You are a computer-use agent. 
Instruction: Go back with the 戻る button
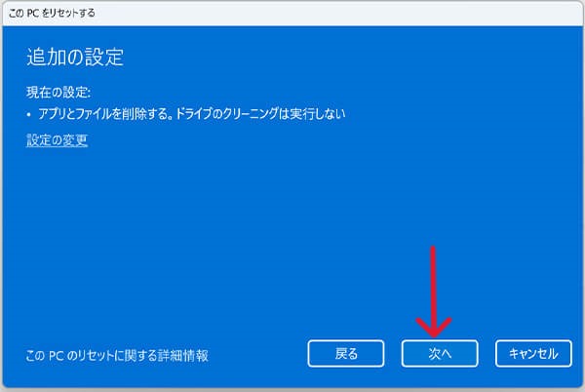346,353
